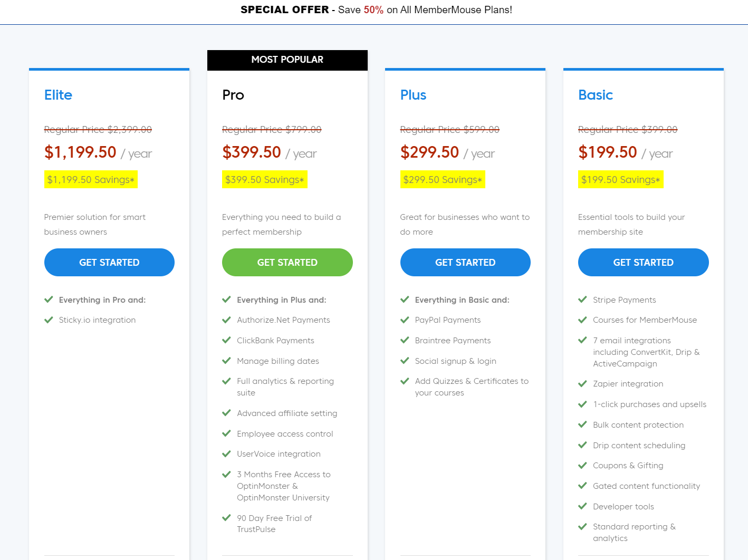Click the Essential tools to build description
Viewport: 748px width, 560px height.
[631, 224]
